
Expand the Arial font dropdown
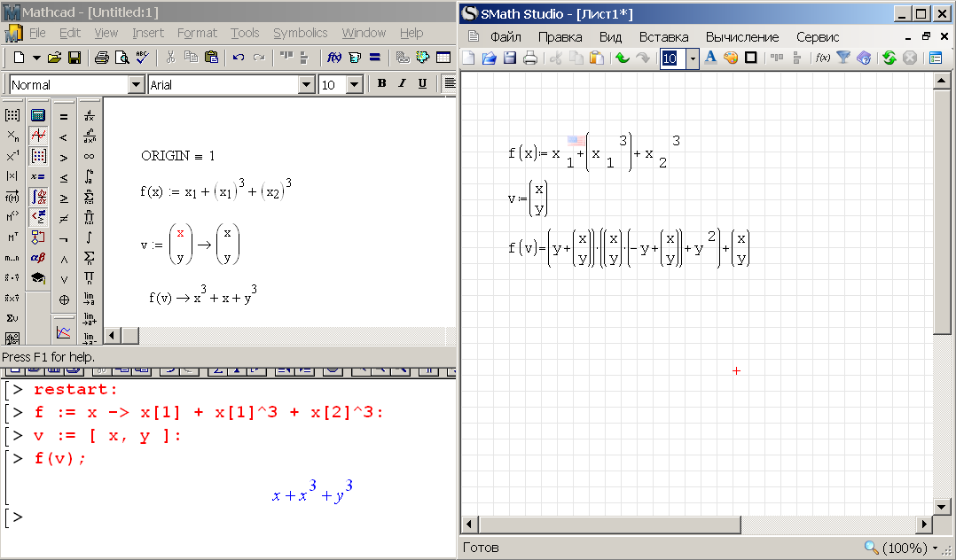click(x=308, y=85)
